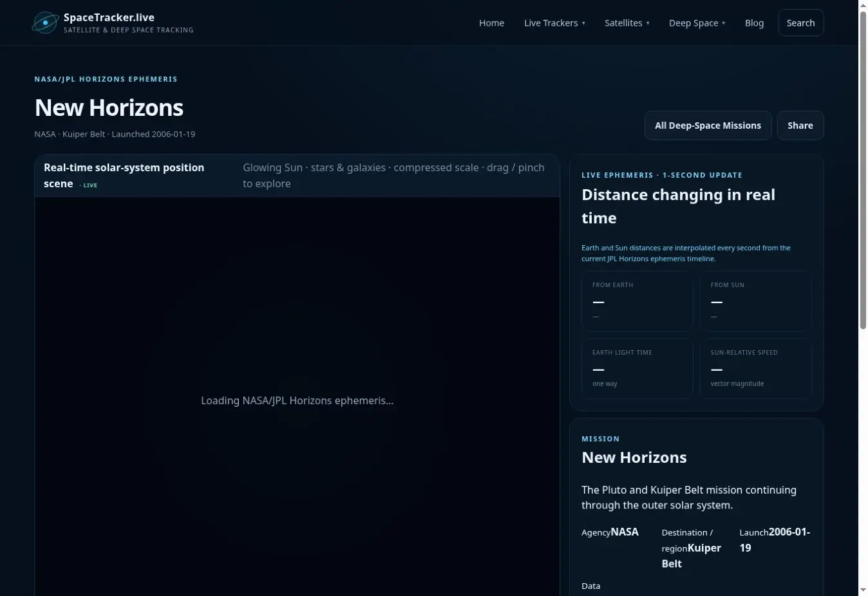Click the Glowing Sun scene description text
Image resolution: width=868 pixels, height=596 pixels.
pos(393,175)
